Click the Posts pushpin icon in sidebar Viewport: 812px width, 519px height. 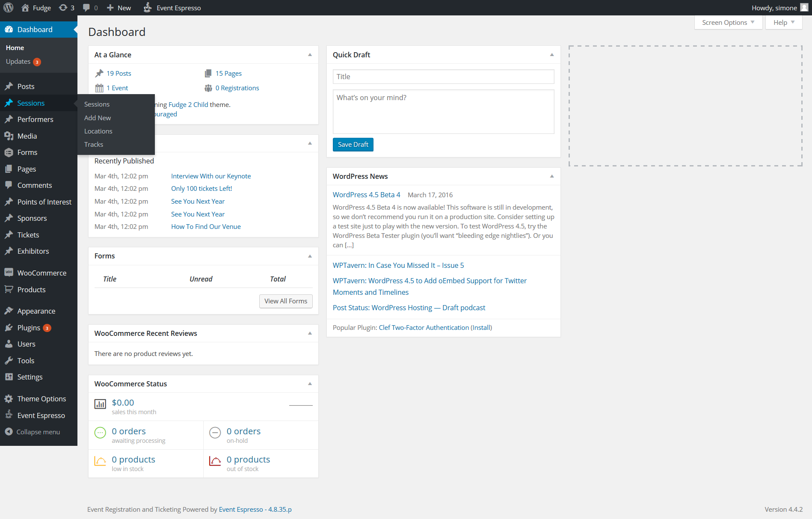(9, 86)
